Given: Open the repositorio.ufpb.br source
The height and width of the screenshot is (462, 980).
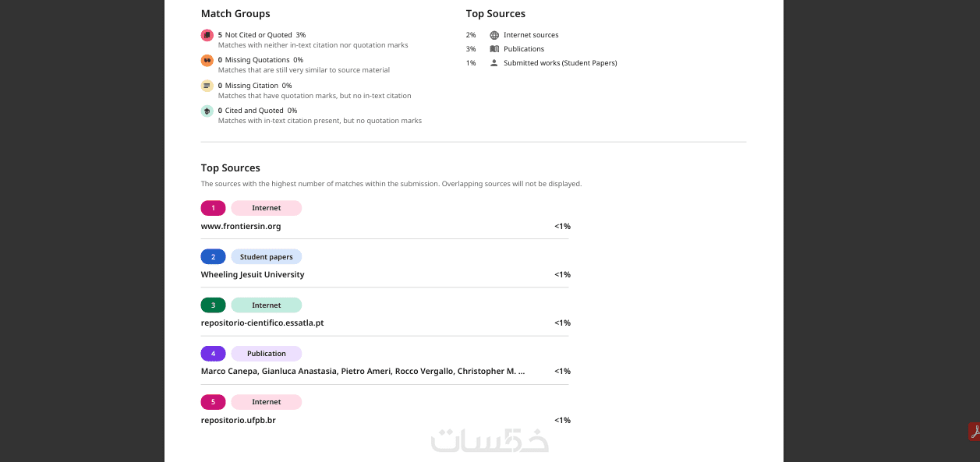Looking at the screenshot, I should coord(238,421).
